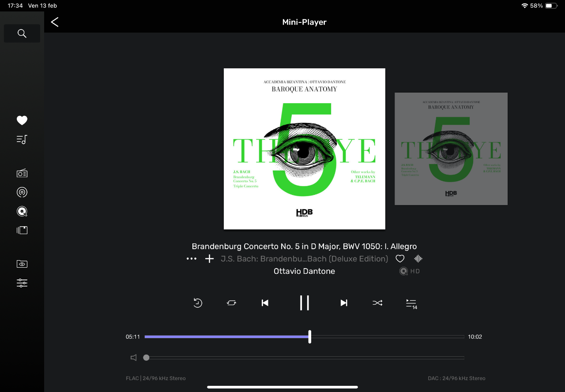
Task: Open the search in the sidebar
Action: (22, 34)
